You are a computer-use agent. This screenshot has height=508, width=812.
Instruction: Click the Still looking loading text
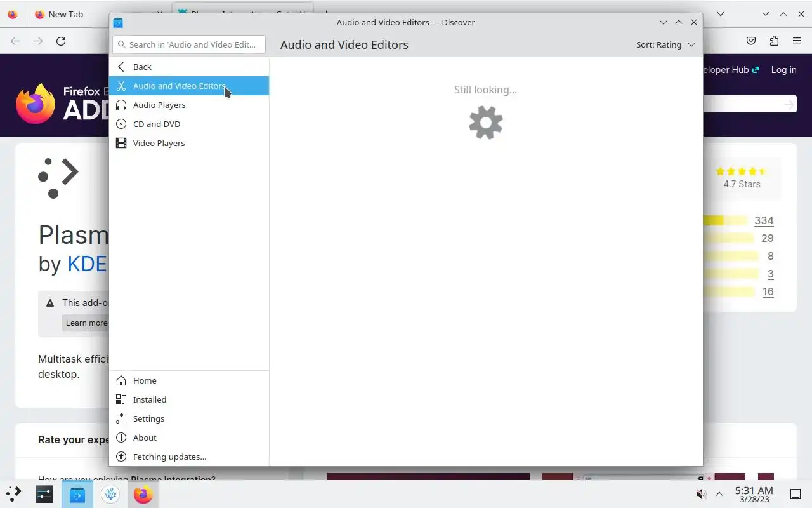tap(485, 90)
